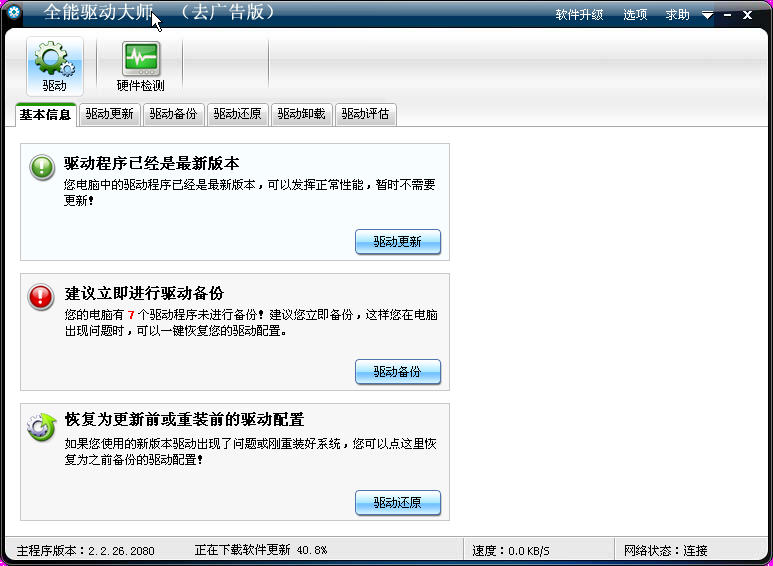
Task: Click 网络状态：连接 in status bar
Action: pos(666,550)
